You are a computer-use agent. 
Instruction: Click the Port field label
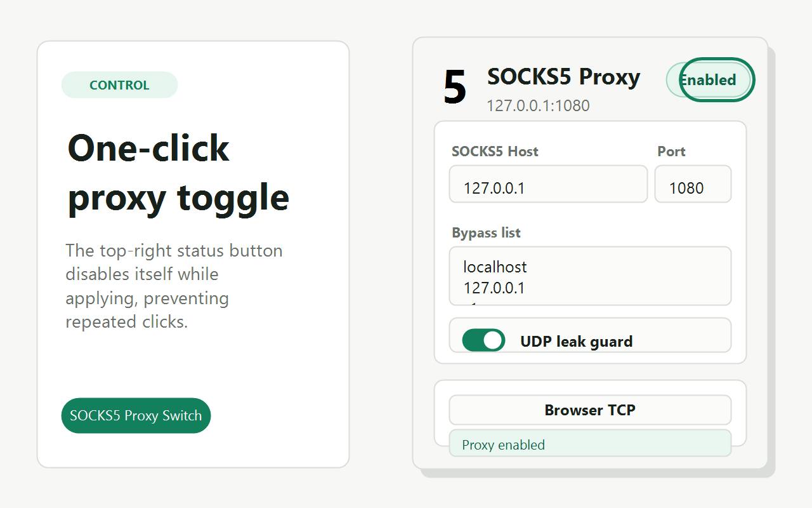pos(671,152)
